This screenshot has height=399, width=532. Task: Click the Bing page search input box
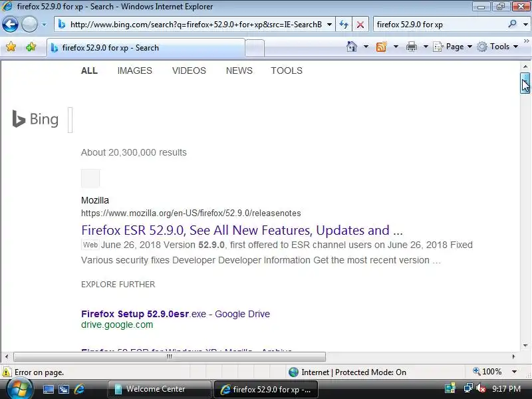70,120
